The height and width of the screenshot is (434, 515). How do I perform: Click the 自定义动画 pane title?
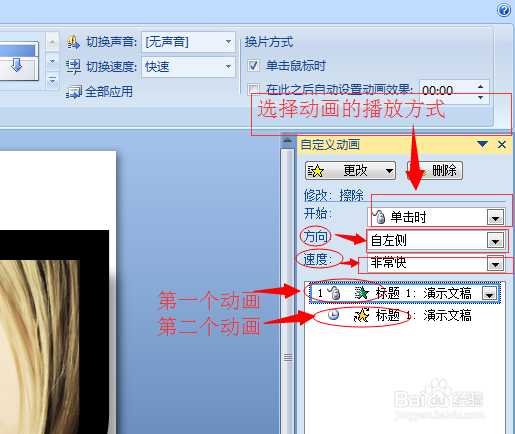click(330, 145)
